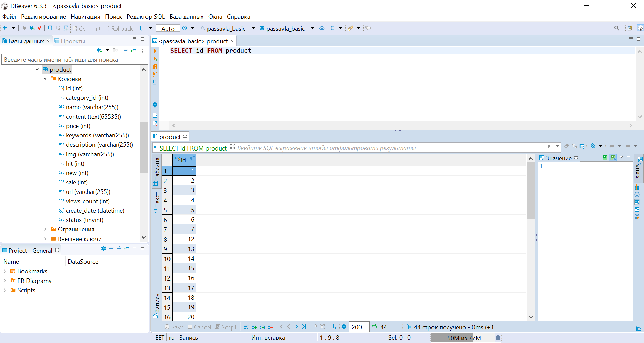Viewport: 644px width, 343px height.
Task: Click the table name search field
Action: point(75,60)
